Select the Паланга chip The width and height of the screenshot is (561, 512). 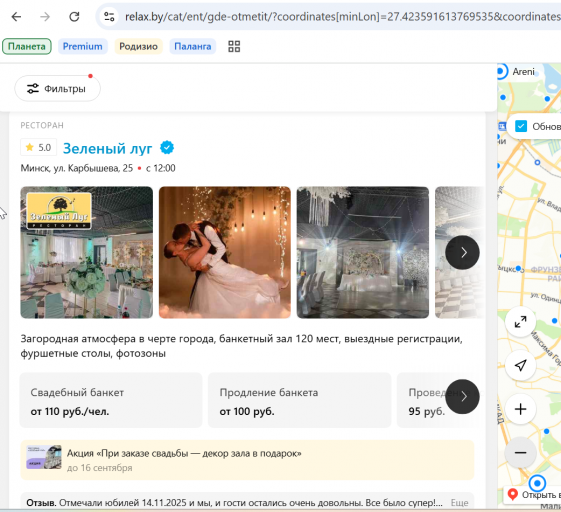192,47
